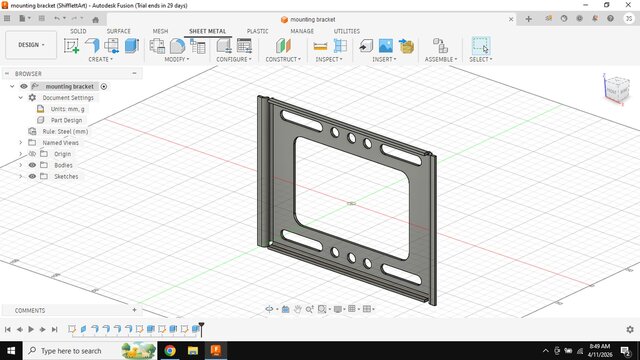Open the SELECT dropdown menu
The width and height of the screenshot is (640, 360).
click(481, 59)
